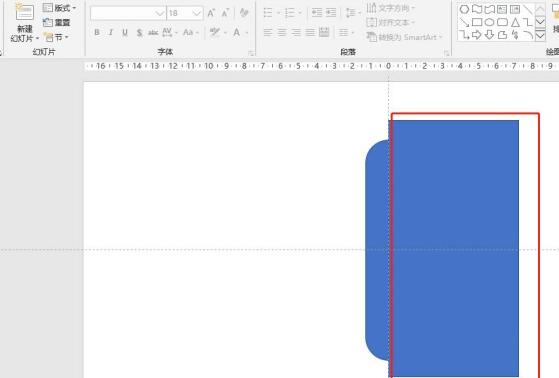559x378 pixels.
Task: Expand the shapes gallery more arrow
Action: 540,35
